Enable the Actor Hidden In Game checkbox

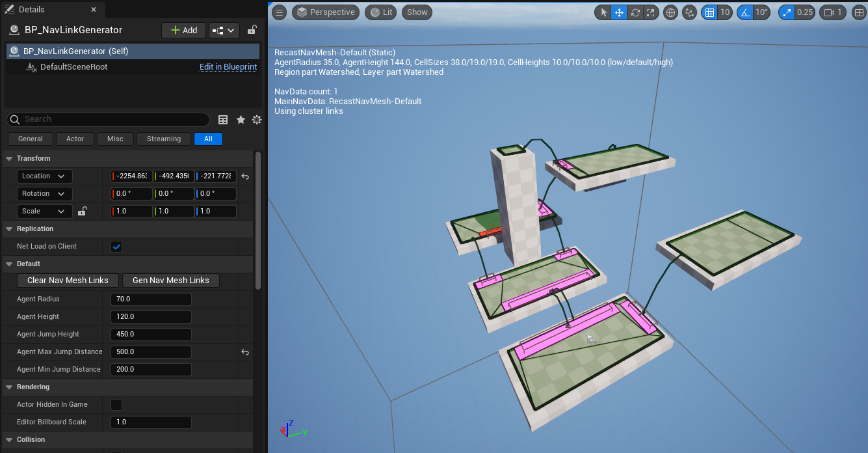coord(116,405)
